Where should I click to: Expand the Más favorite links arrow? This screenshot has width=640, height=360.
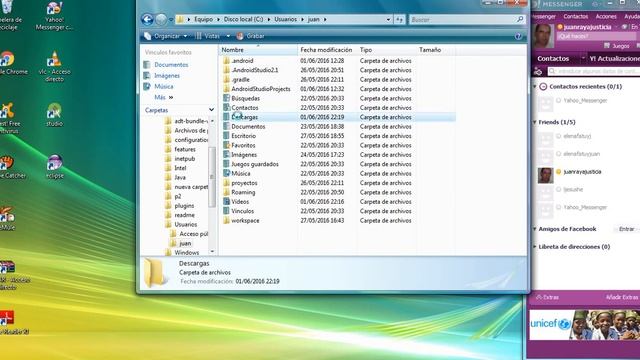point(171,97)
